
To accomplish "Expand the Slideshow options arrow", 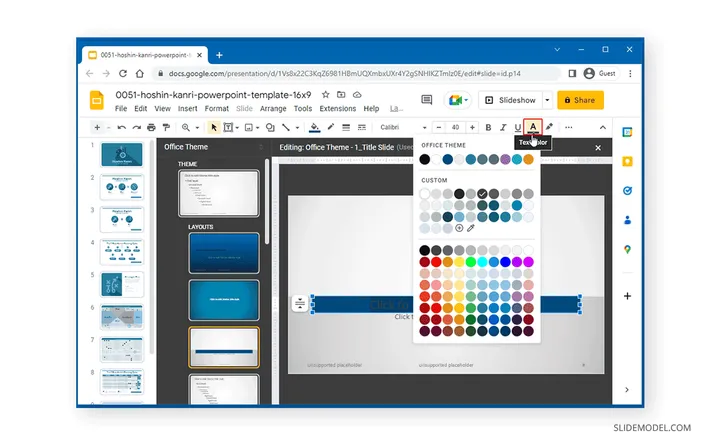I will (544, 100).
